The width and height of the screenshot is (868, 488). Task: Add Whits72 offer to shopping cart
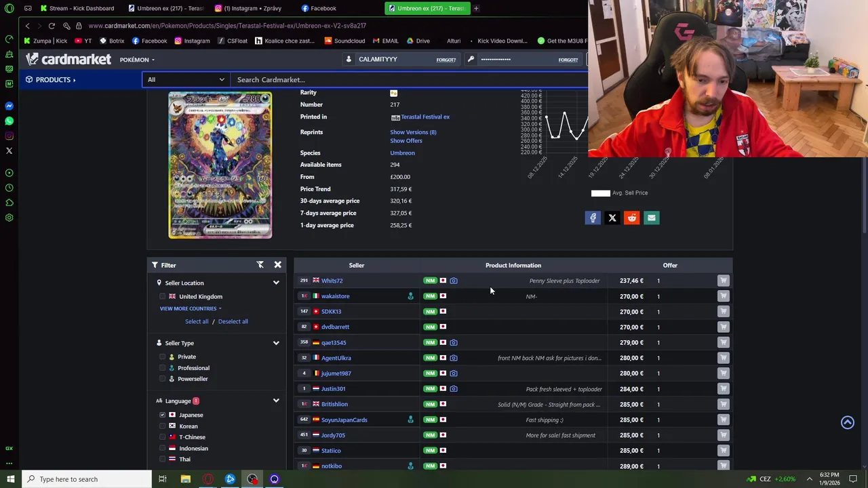pyautogui.click(x=723, y=281)
